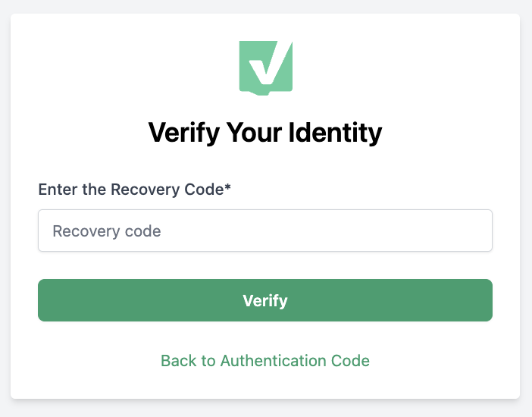
Task: Click the Verify text on the green button
Action: point(265,300)
